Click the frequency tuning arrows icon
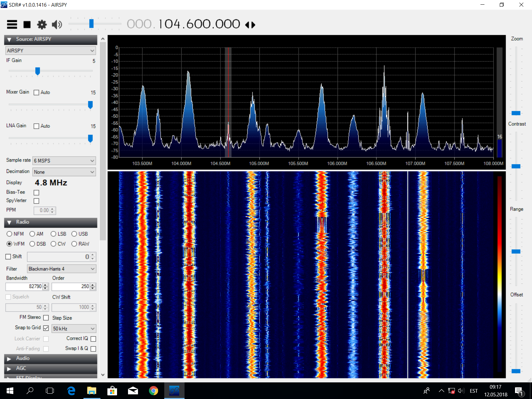The image size is (532, 399). point(250,25)
